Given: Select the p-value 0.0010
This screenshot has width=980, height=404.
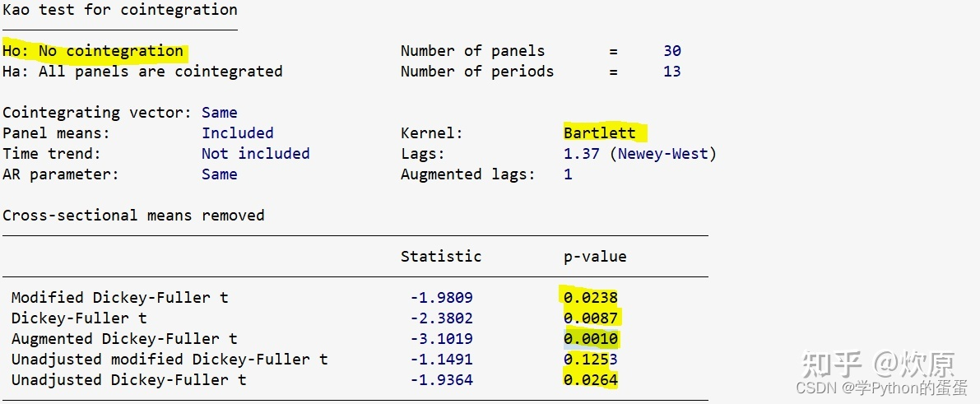Looking at the screenshot, I should point(591,339).
